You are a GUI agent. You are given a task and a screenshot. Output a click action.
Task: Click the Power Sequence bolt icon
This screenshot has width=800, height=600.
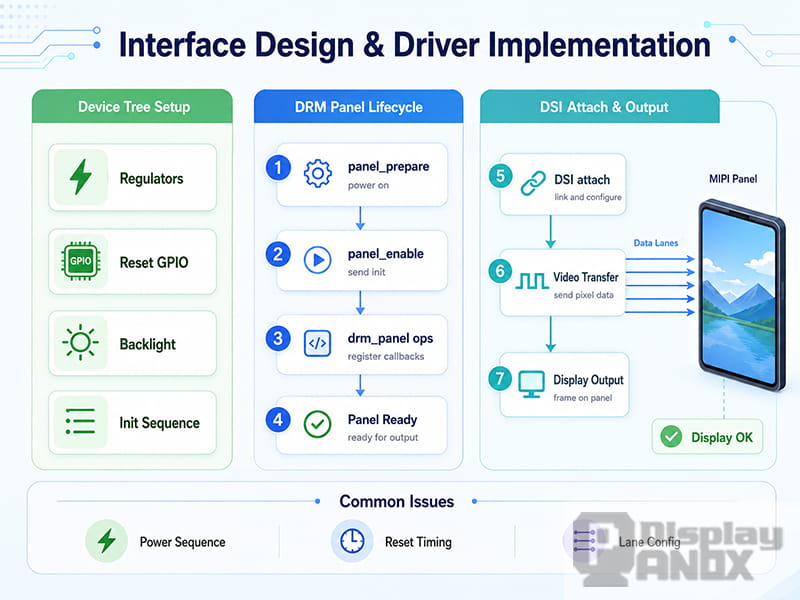click(106, 541)
